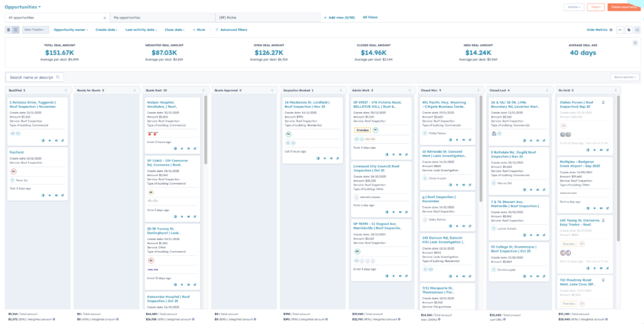Click + More filters button
The image size is (644, 326).
pos(199,30)
